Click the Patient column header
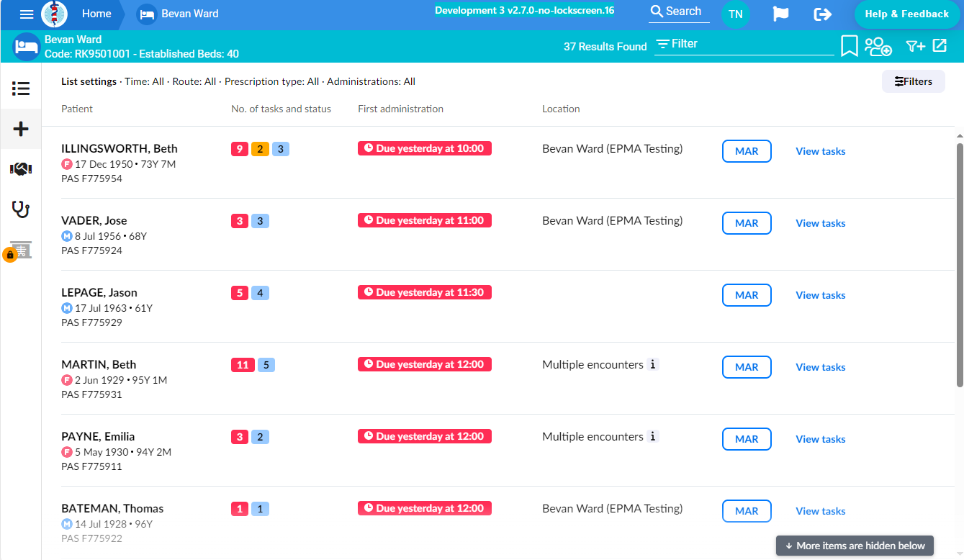964x560 pixels. click(x=77, y=109)
